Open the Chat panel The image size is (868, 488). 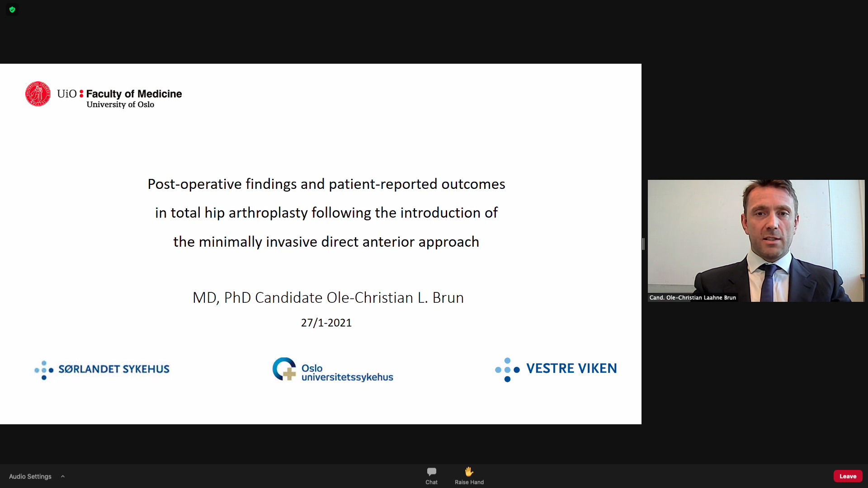pos(431,476)
